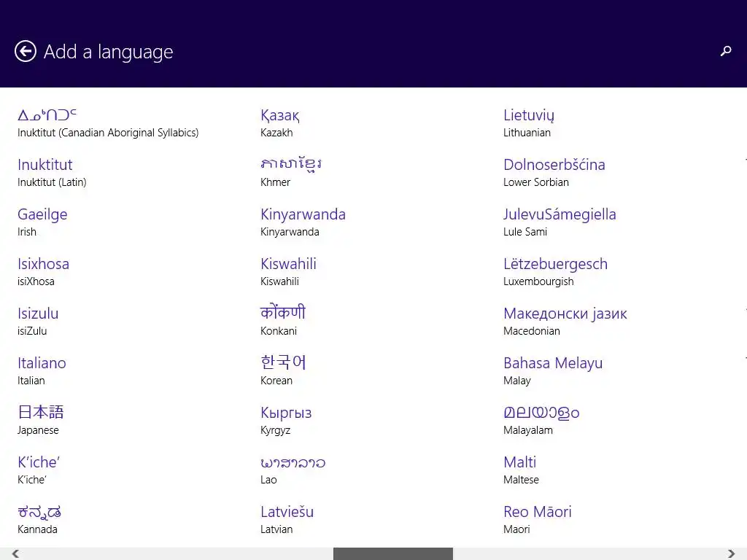Go back using the circled arrow icon

coord(26,51)
